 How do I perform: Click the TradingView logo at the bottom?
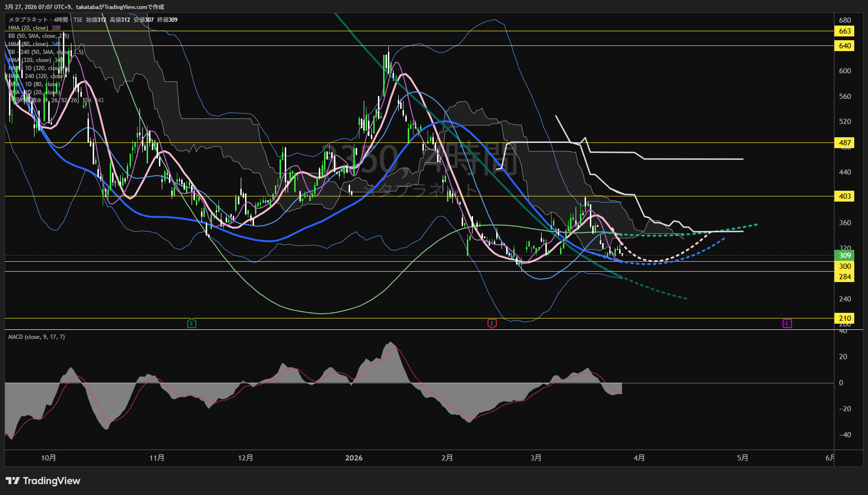pos(43,481)
